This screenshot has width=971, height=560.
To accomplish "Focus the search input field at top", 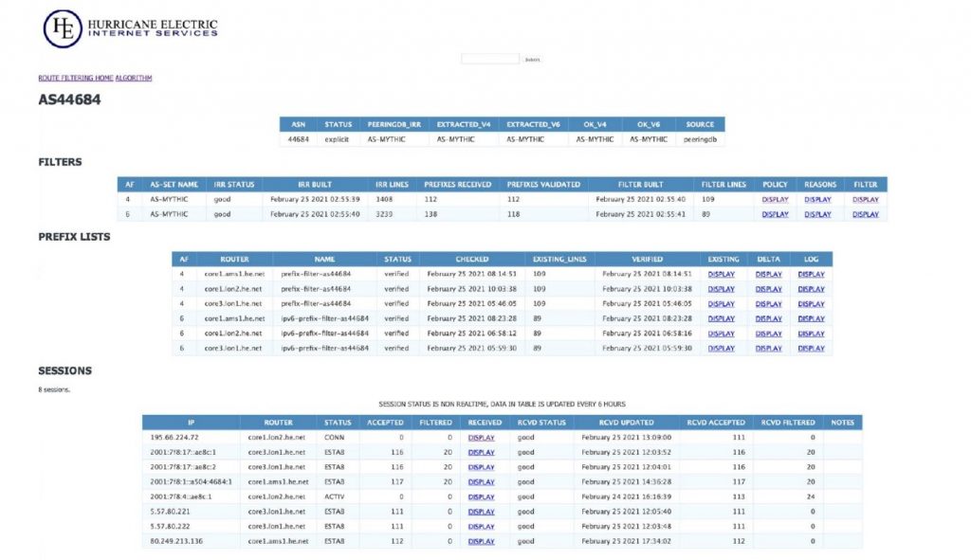I will click(490, 59).
